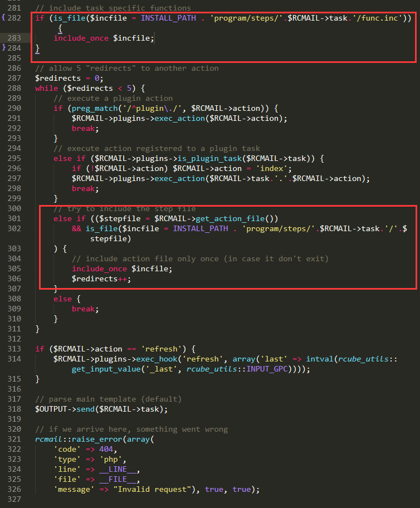Click 'exec_action' on line 291

[179, 118]
